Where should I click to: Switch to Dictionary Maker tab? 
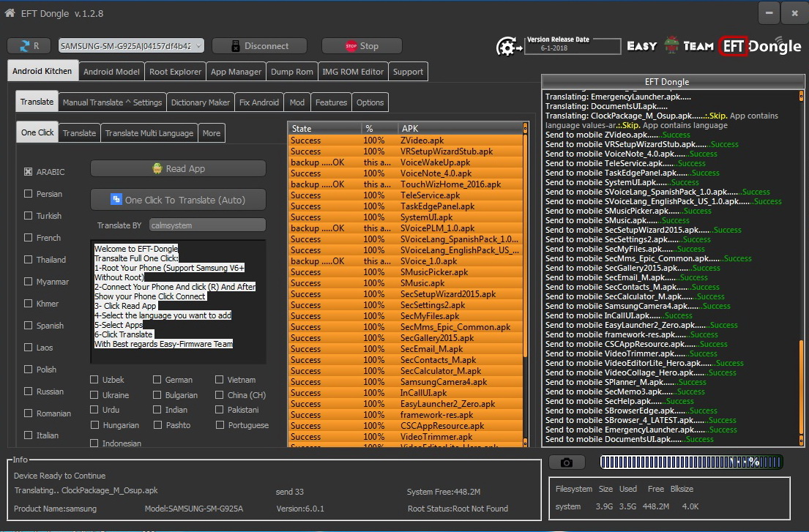(200, 102)
